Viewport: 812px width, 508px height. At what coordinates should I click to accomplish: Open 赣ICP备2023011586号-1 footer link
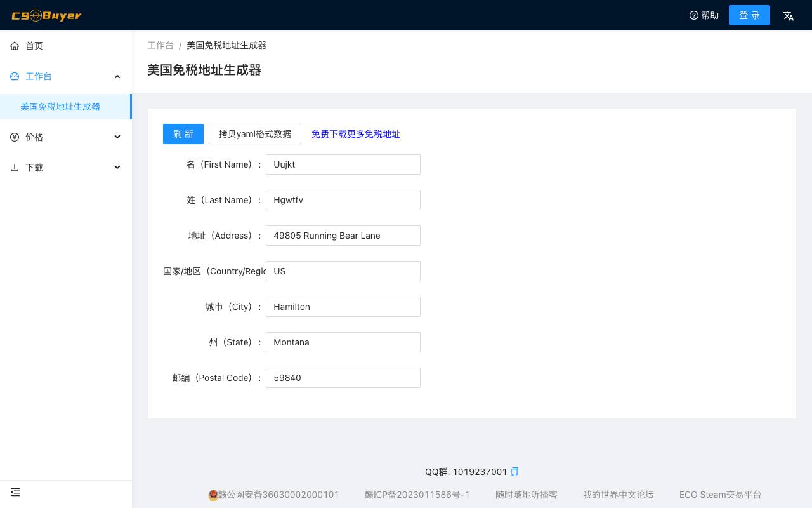(x=417, y=495)
